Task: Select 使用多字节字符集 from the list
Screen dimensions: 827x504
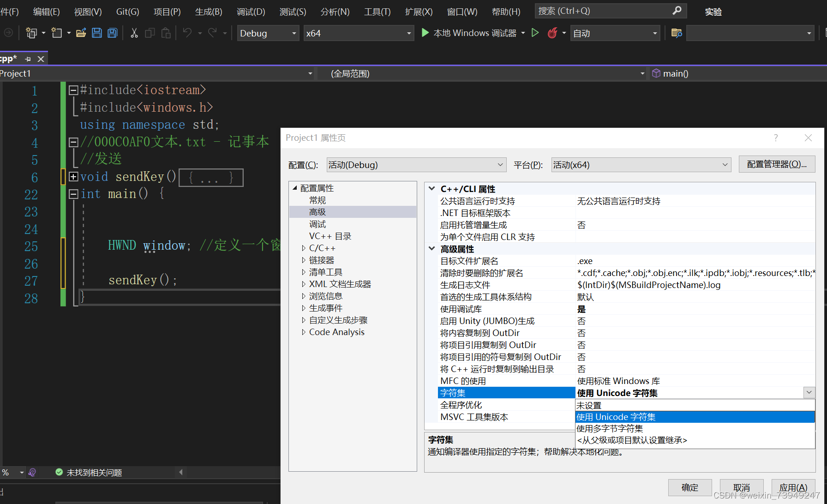Action: pyautogui.click(x=610, y=428)
